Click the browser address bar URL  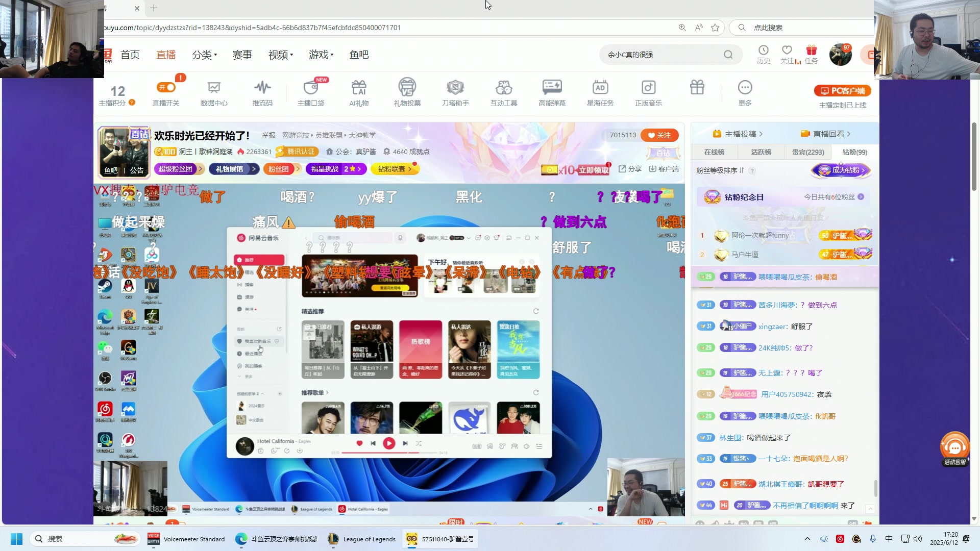[252, 28]
